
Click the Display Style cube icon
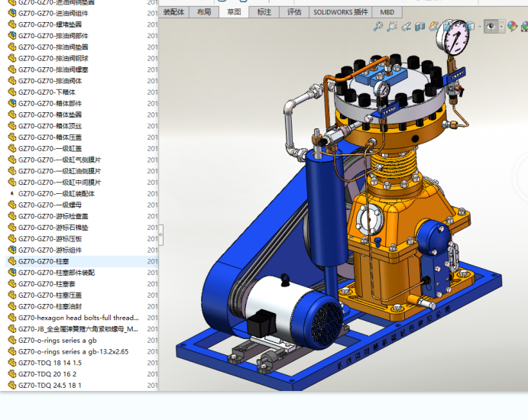pos(470,26)
